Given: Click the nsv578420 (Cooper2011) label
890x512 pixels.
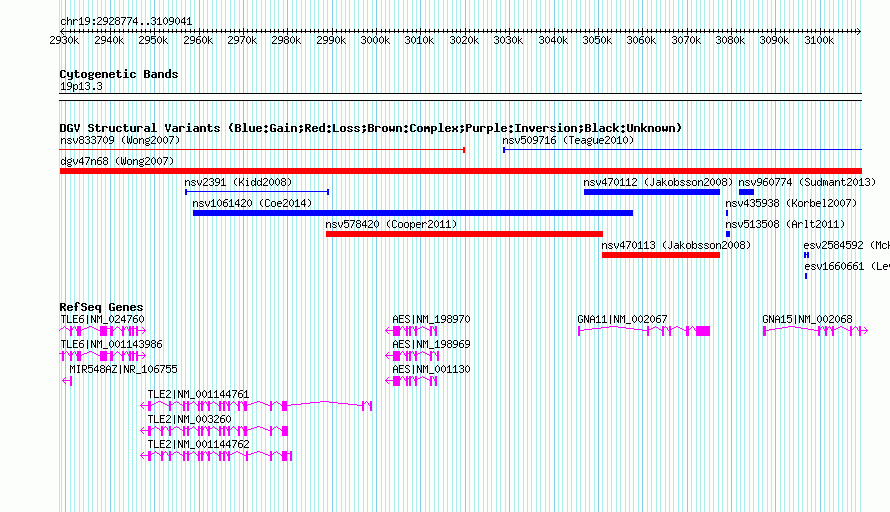Looking at the screenshot, I should [x=391, y=224].
